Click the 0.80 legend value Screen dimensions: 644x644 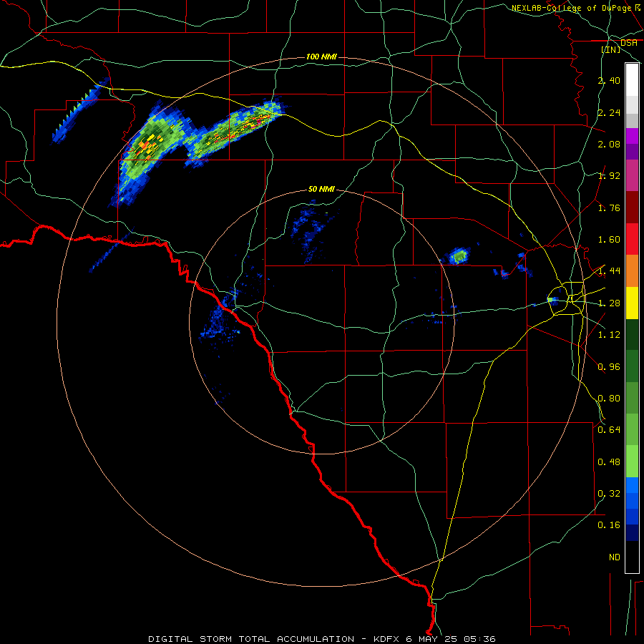coord(609,399)
